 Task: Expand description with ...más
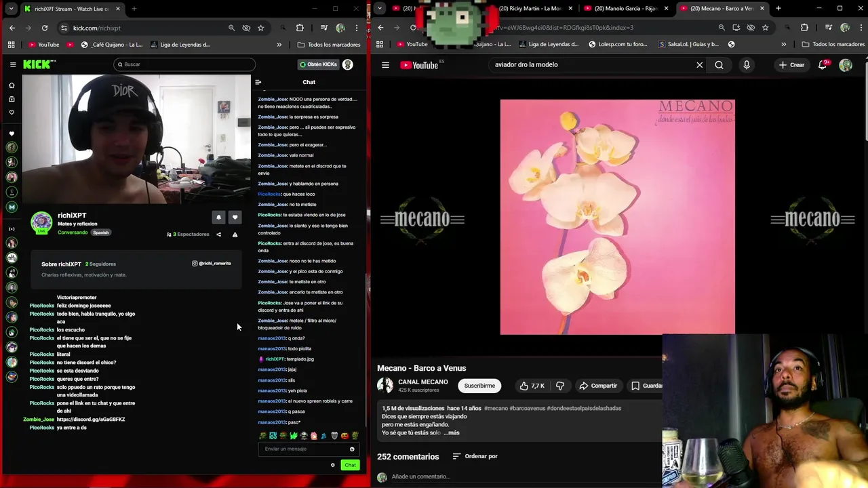[x=452, y=432]
